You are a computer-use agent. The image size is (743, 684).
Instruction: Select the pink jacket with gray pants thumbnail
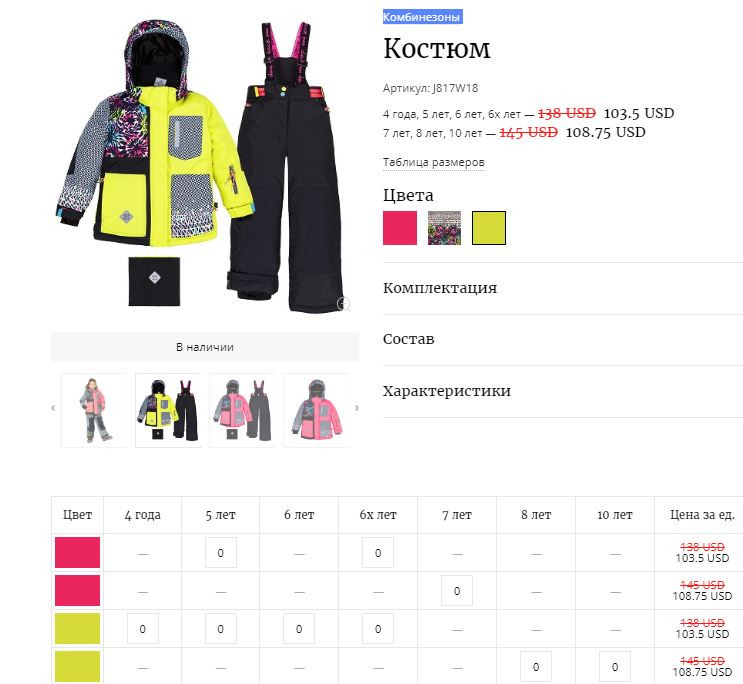(242, 410)
